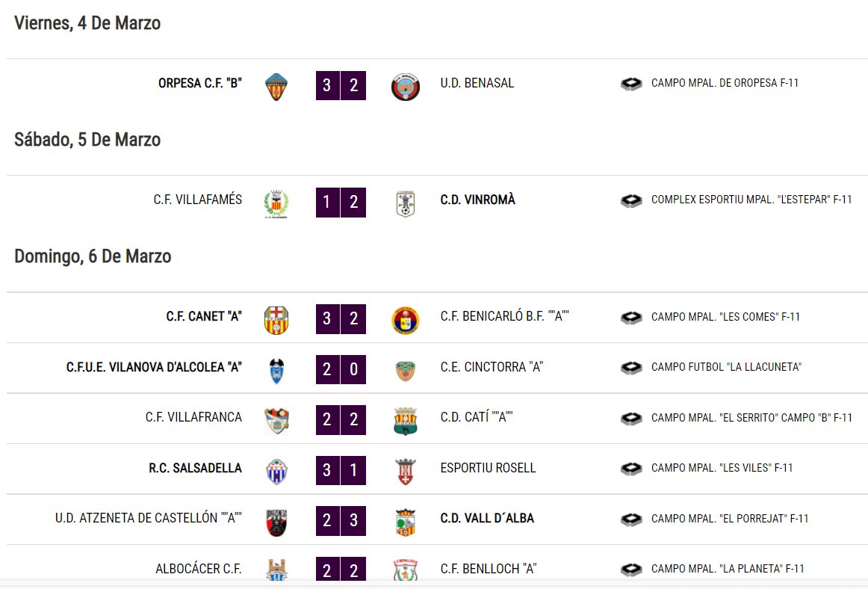This screenshot has width=868, height=589.
Task: Open Campo Mpal. "El Porrejat" F-11 venue
Action: 730,519
